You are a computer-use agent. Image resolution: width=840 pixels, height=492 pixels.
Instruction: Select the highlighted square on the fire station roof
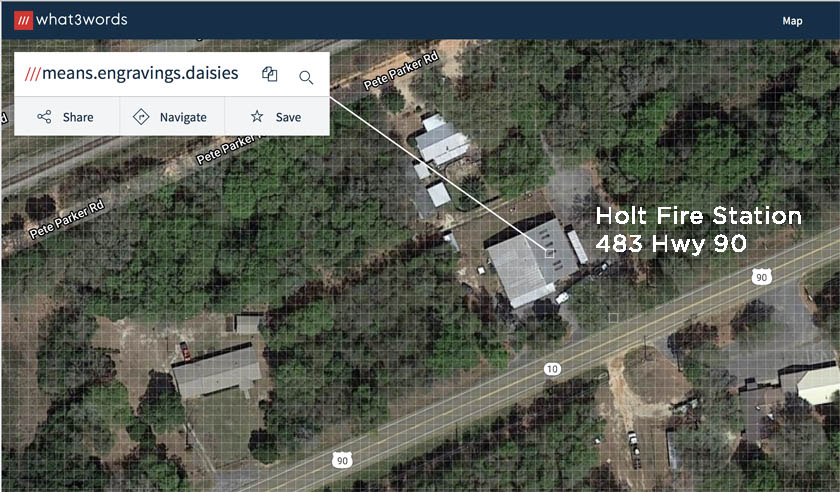tap(550, 253)
